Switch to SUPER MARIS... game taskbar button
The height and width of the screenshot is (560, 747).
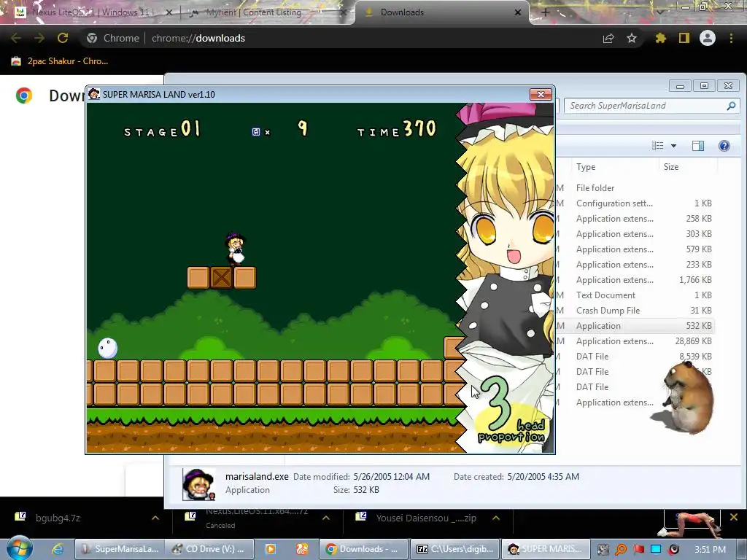tap(546, 549)
